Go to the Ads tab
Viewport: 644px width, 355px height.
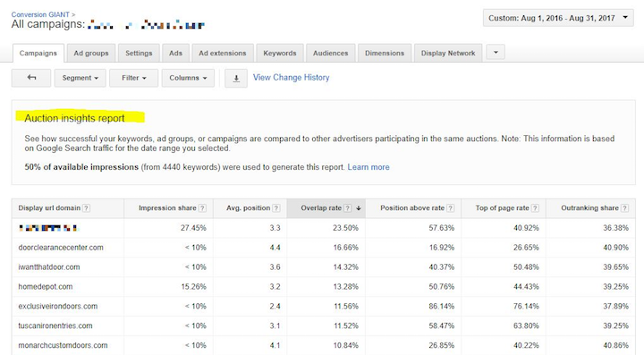[x=175, y=54]
